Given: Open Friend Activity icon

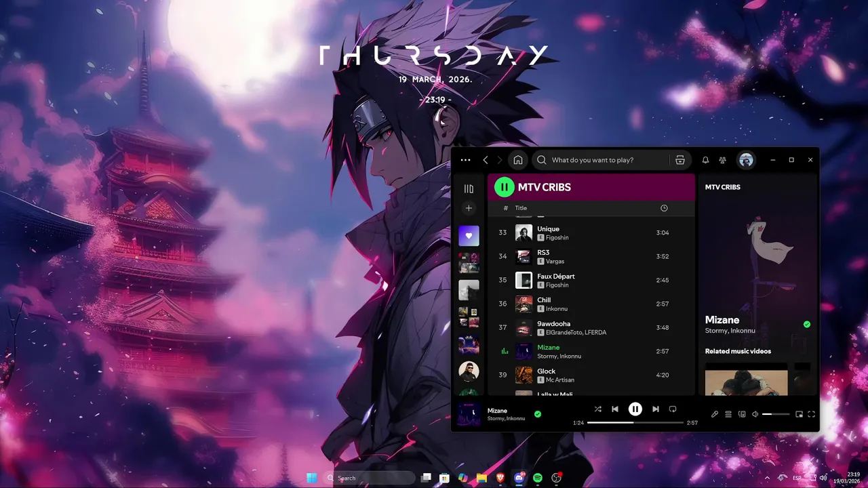Looking at the screenshot, I should pyautogui.click(x=723, y=160).
